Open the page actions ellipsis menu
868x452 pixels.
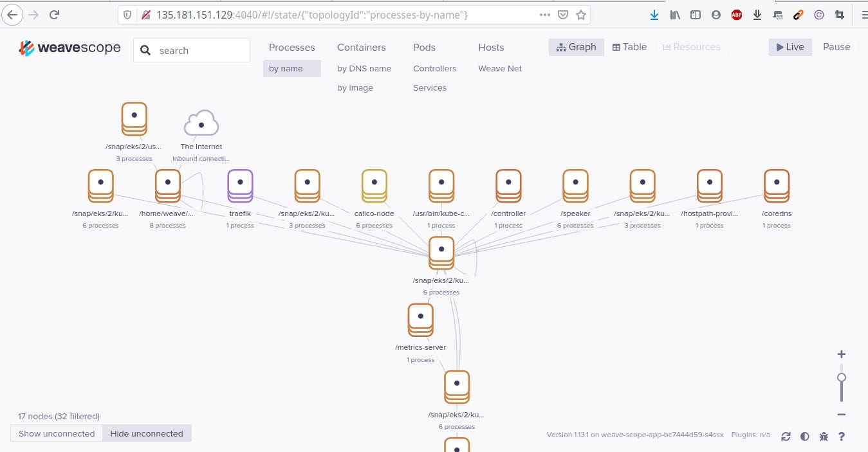pos(545,14)
